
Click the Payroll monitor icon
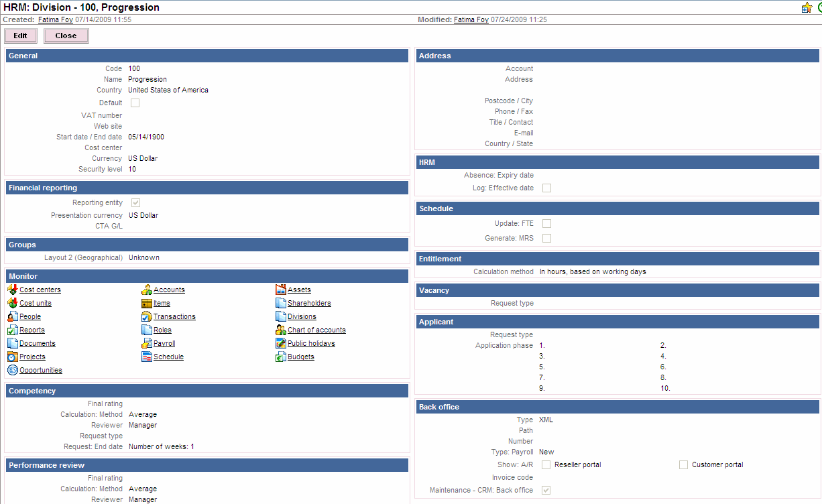pos(147,343)
